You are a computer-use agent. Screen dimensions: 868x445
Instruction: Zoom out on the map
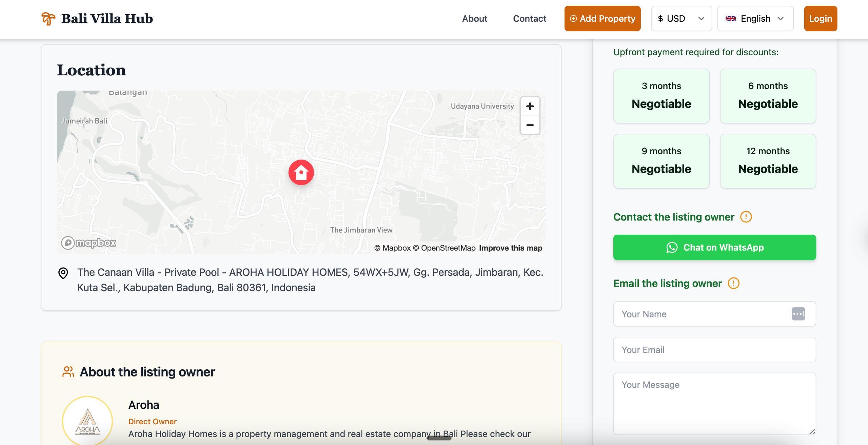(530, 125)
